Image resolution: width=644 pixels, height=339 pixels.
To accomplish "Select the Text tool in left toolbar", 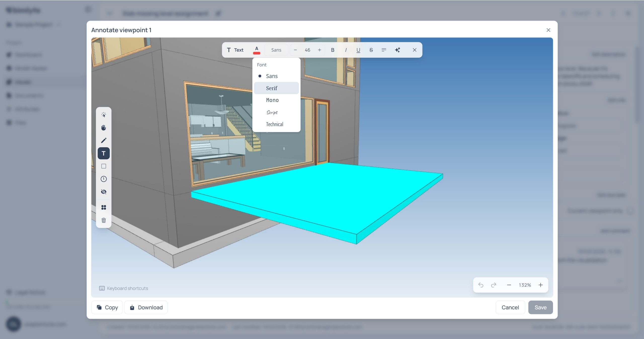I will [104, 153].
